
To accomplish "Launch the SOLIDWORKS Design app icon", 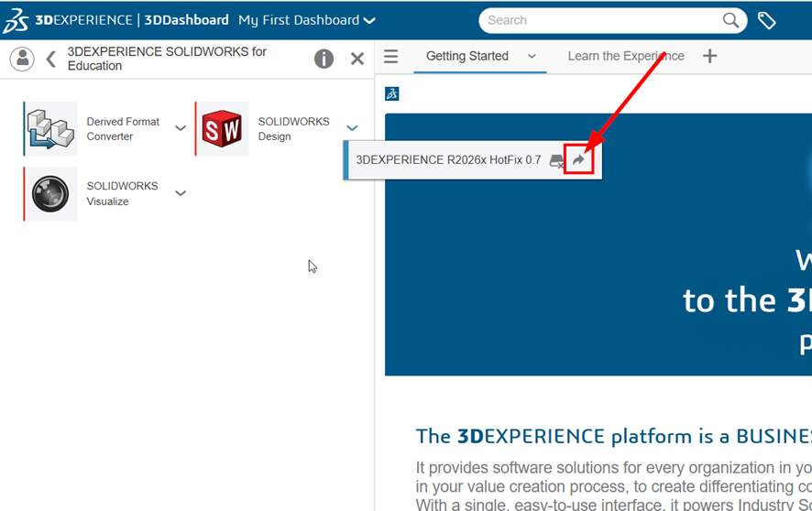I will [223, 129].
